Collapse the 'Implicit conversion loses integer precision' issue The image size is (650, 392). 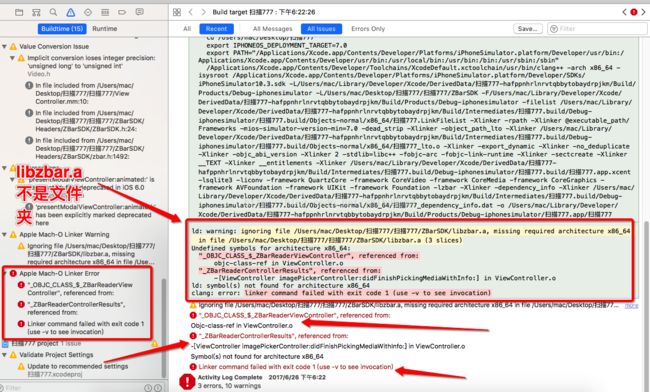click(12, 58)
